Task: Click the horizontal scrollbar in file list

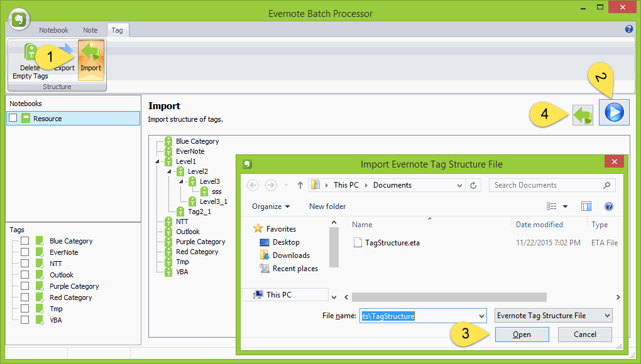Action: pos(449,297)
